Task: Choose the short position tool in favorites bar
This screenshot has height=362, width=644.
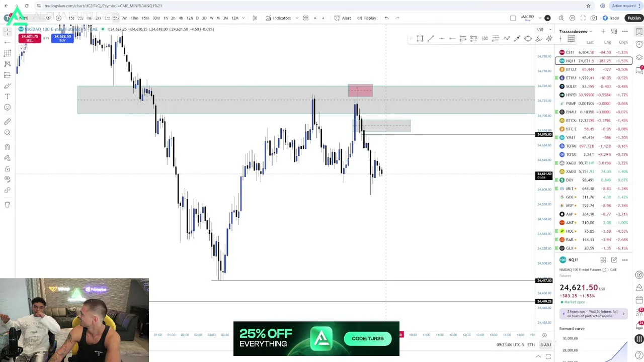Action: pos(473,39)
